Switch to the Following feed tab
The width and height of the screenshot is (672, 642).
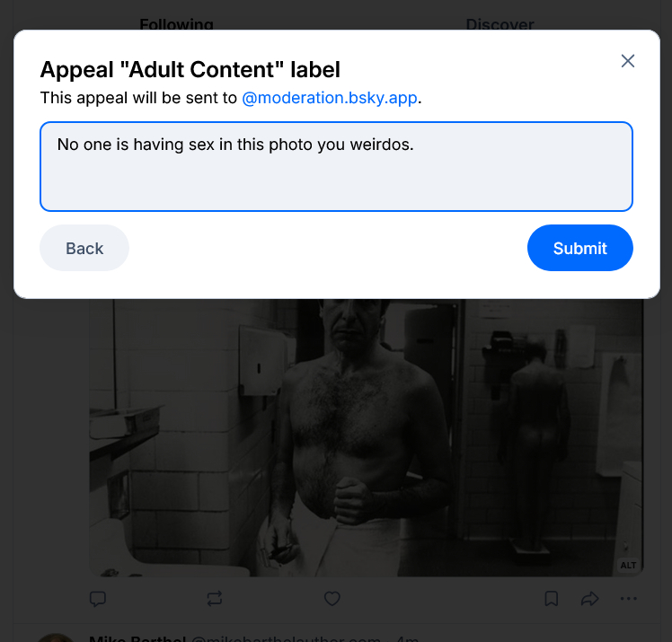coord(176,24)
